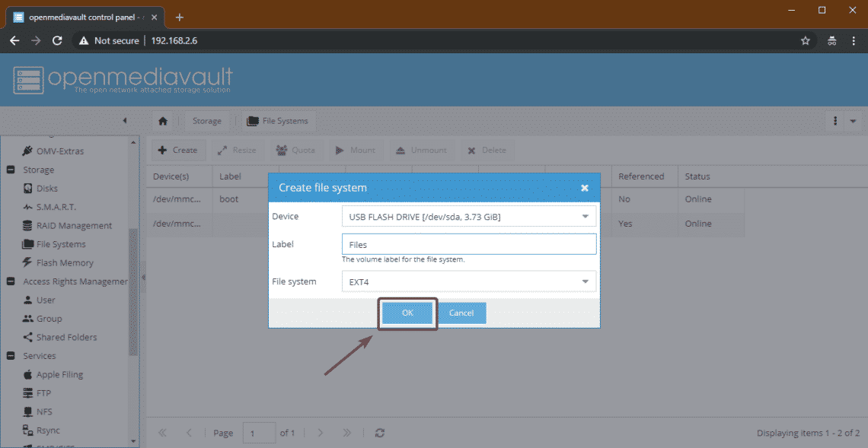
Task: Click the Not secure site info indicator
Action: [x=109, y=40]
